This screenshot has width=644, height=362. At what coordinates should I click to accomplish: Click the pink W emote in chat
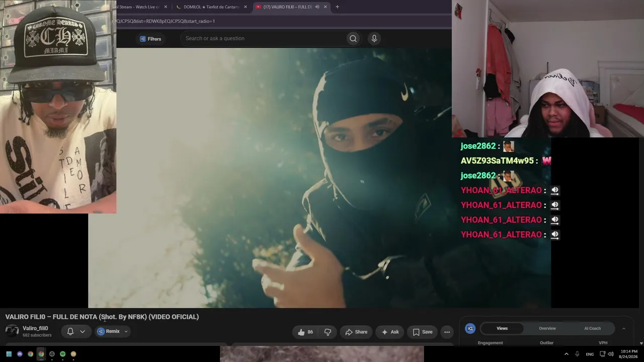click(x=546, y=161)
